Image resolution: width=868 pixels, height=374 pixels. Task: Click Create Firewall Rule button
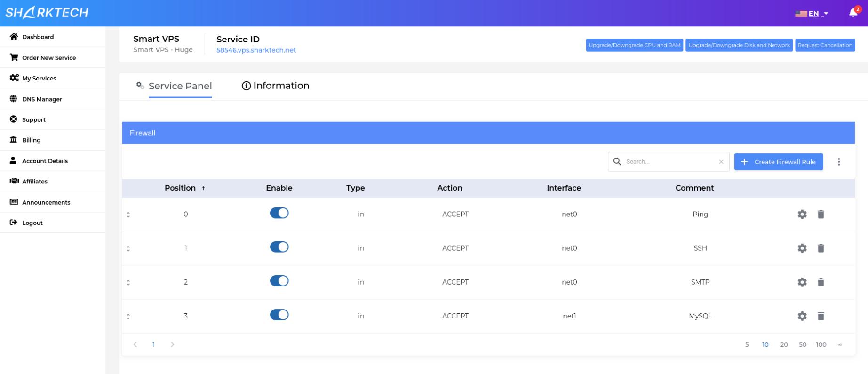pyautogui.click(x=779, y=162)
